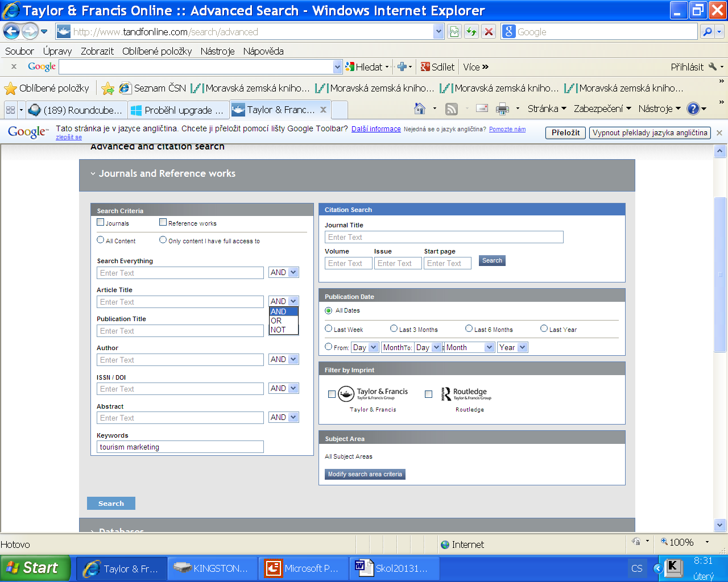This screenshot has height=582, width=728.
Task: Switch to the (189) Roundcube tab
Action: tap(76, 110)
